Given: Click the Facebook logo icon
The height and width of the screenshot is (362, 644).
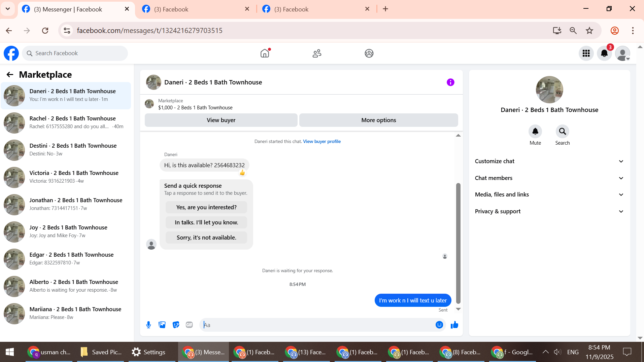Looking at the screenshot, I should click(x=11, y=53).
